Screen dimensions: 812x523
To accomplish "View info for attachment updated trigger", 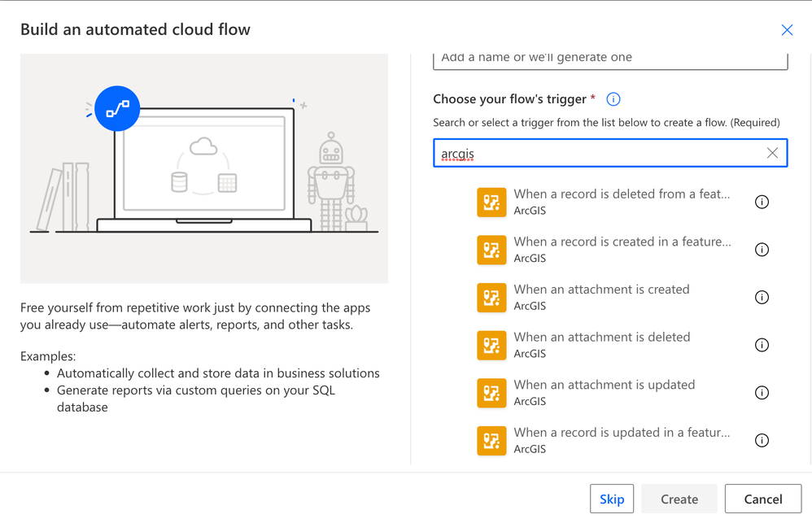I will (x=762, y=393).
